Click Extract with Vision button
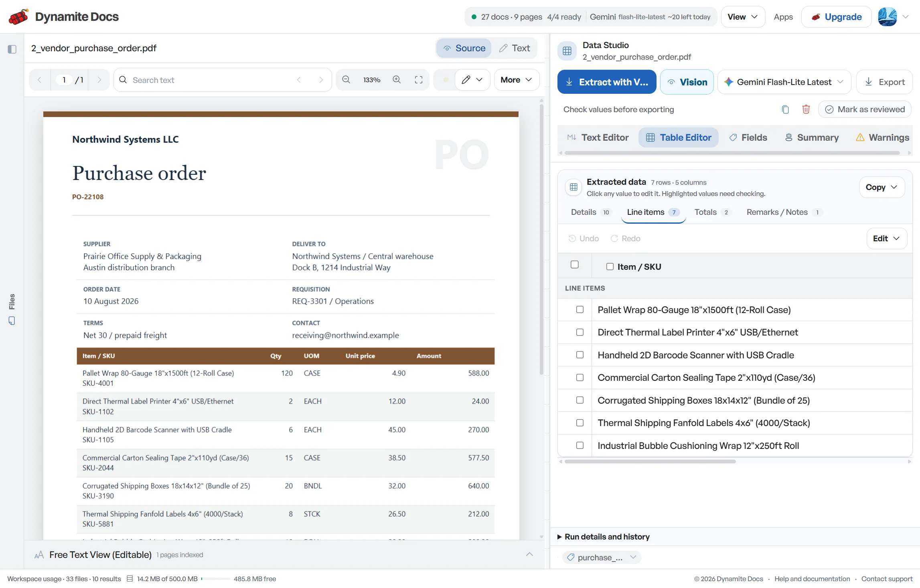Viewport: 920px width, 588px height. pos(607,82)
